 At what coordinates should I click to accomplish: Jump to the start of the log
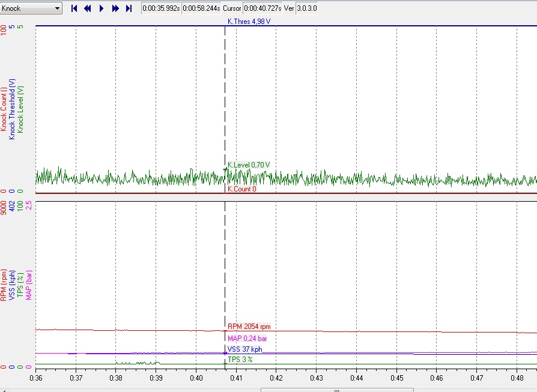point(74,8)
